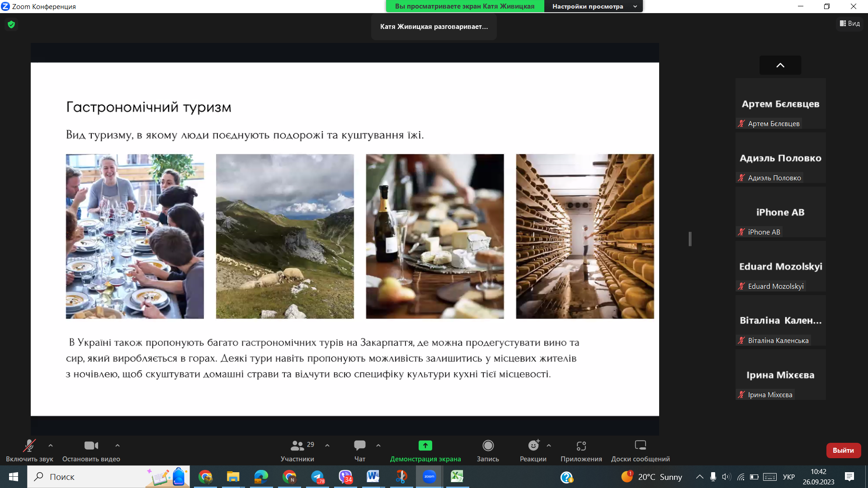The width and height of the screenshot is (868, 488).
Task: Open the Participants panel icon
Action: click(297, 446)
